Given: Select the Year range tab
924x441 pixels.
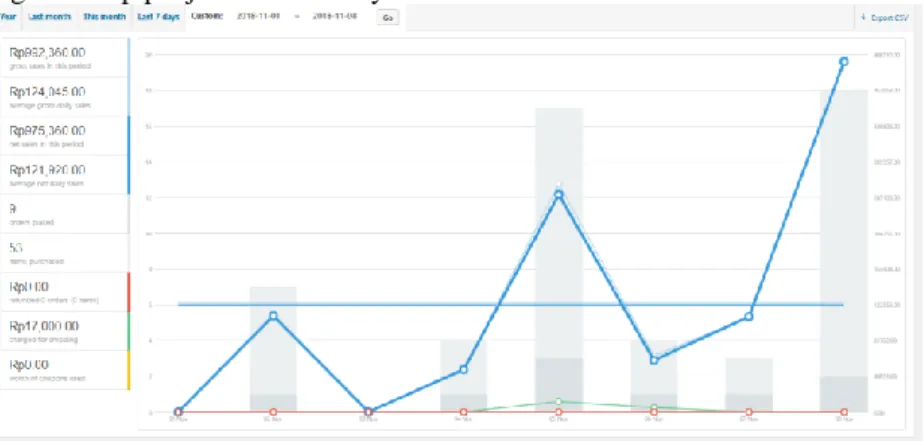Looking at the screenshot, I should click(8, 17).
